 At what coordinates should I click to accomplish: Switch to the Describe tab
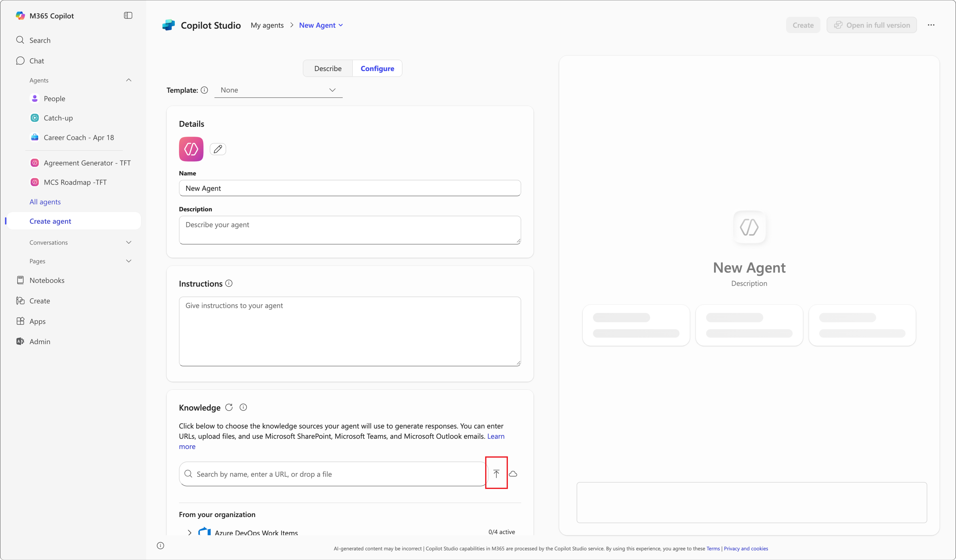[328, 68]
